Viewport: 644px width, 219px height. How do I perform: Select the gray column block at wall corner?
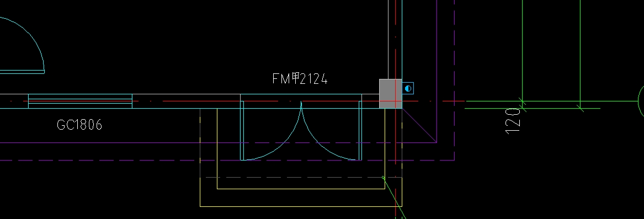point(390,94)
